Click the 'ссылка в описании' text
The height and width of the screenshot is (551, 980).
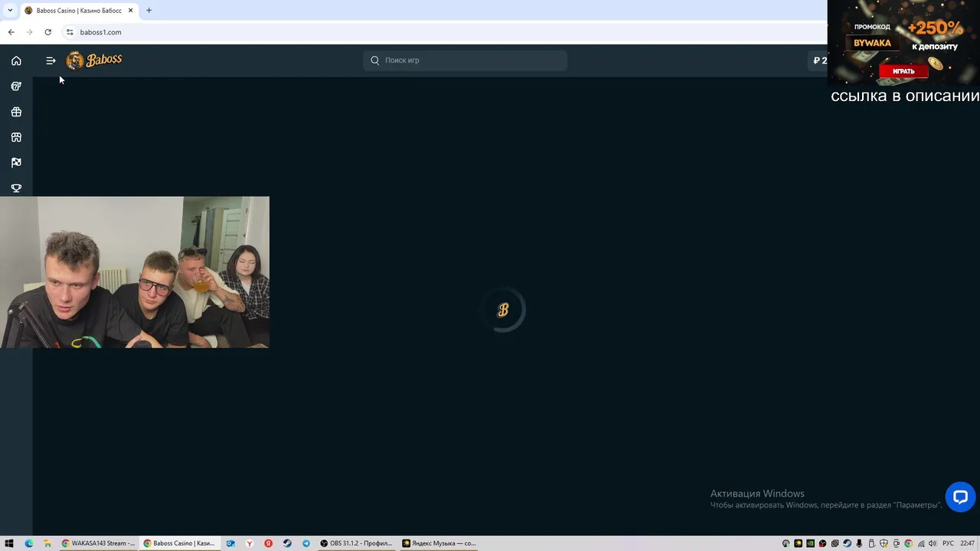pyautogui.click(x=905, y=96)
